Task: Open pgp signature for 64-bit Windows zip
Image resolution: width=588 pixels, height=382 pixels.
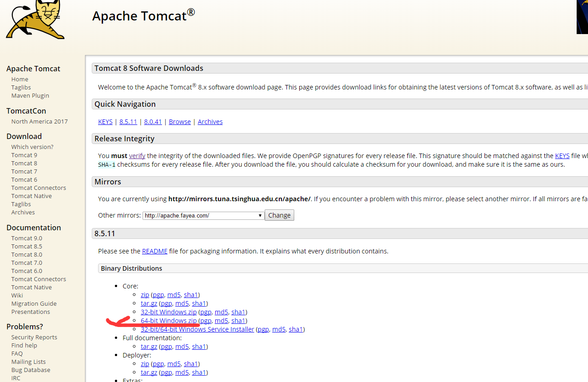Action: 206,321
